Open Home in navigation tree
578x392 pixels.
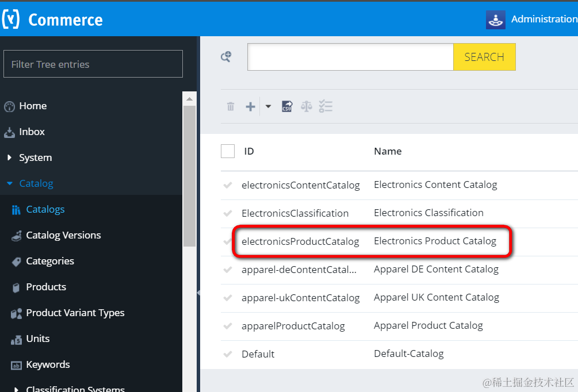tap(33, 106)
